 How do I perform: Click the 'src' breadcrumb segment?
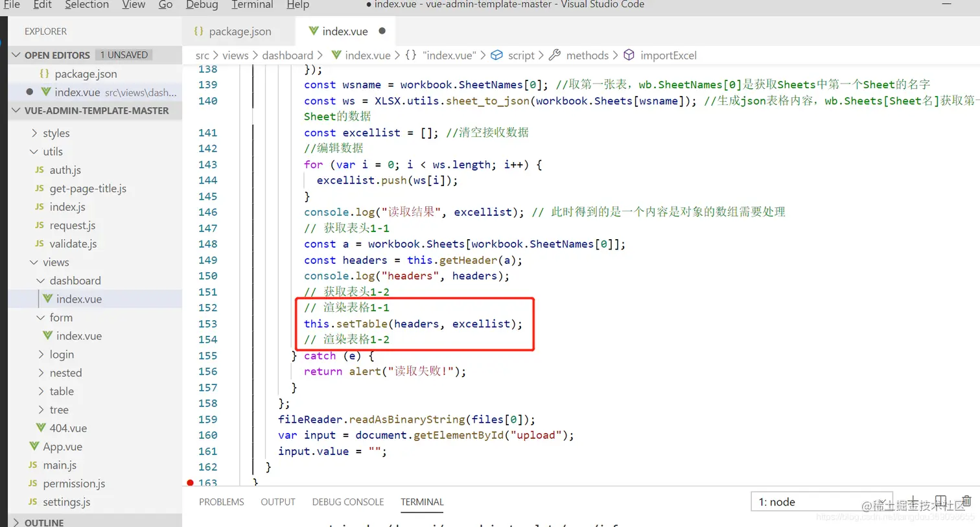[202, 56]
